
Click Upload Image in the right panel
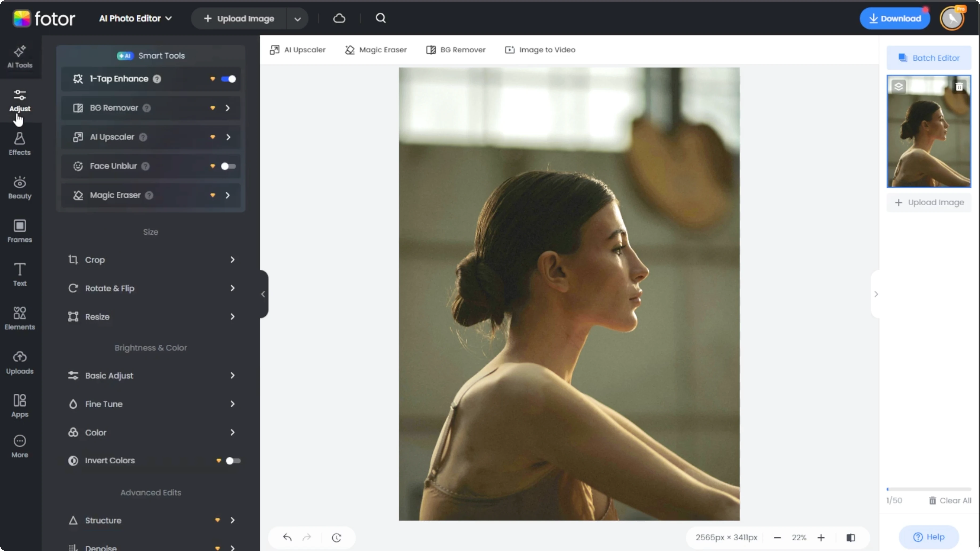coord(929,202)
